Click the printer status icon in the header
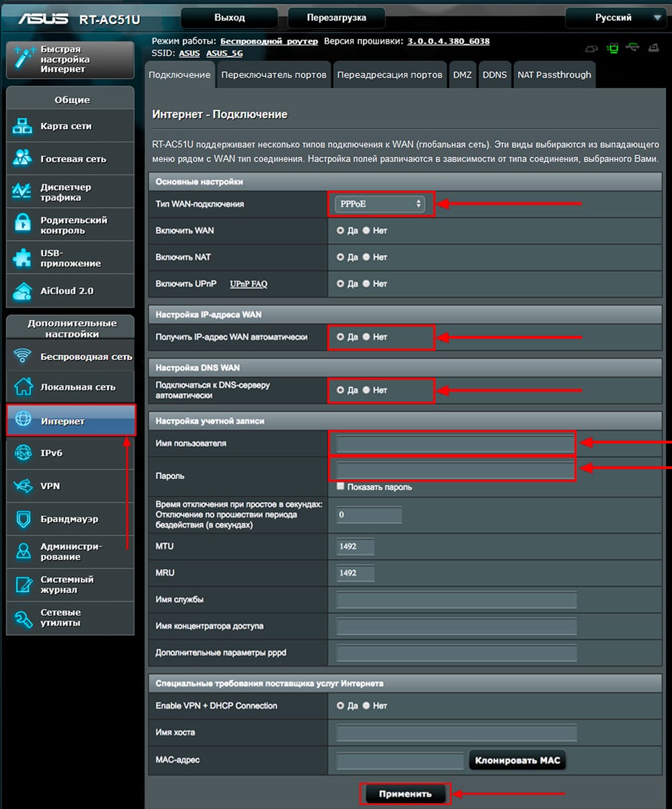Image resolution: width=672 pixels, height=809 pixels. point(653,47)
